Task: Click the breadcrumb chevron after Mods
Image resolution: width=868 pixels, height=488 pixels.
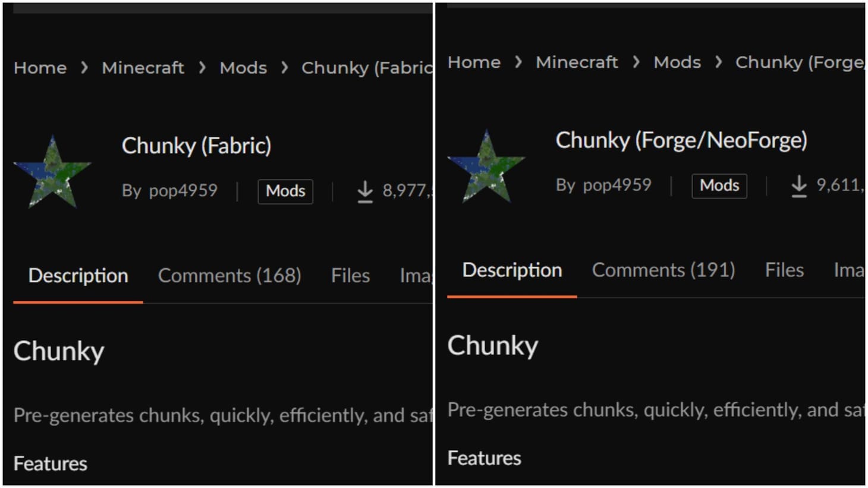Action: 284,67
